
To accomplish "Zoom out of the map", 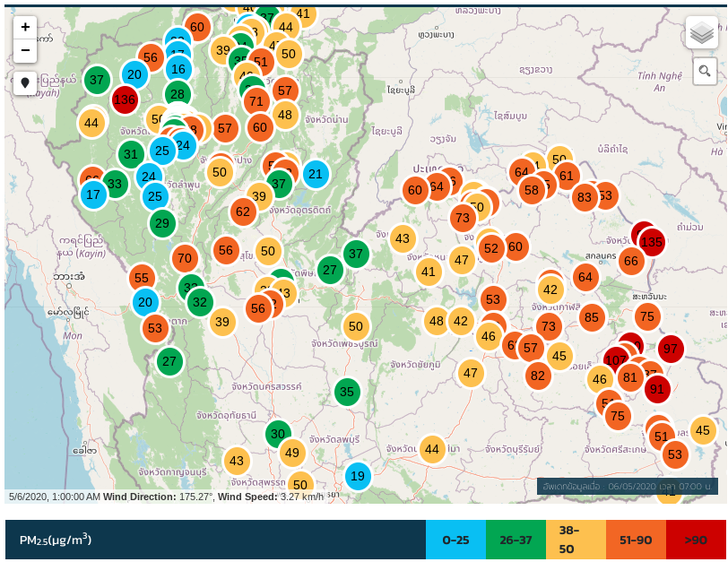I will tap(25, 50).
